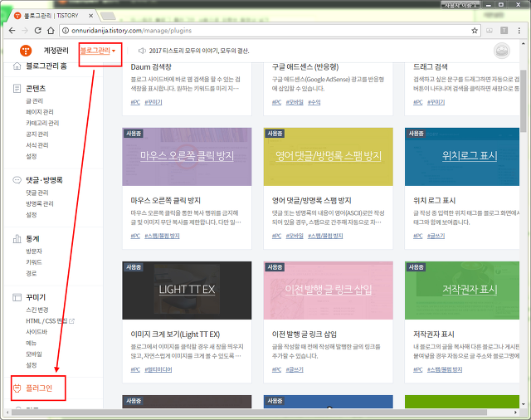This screenshot has height=420, width=531.
Task: Click the 드래그 검색 plugin title
Action: coord(430,67)
